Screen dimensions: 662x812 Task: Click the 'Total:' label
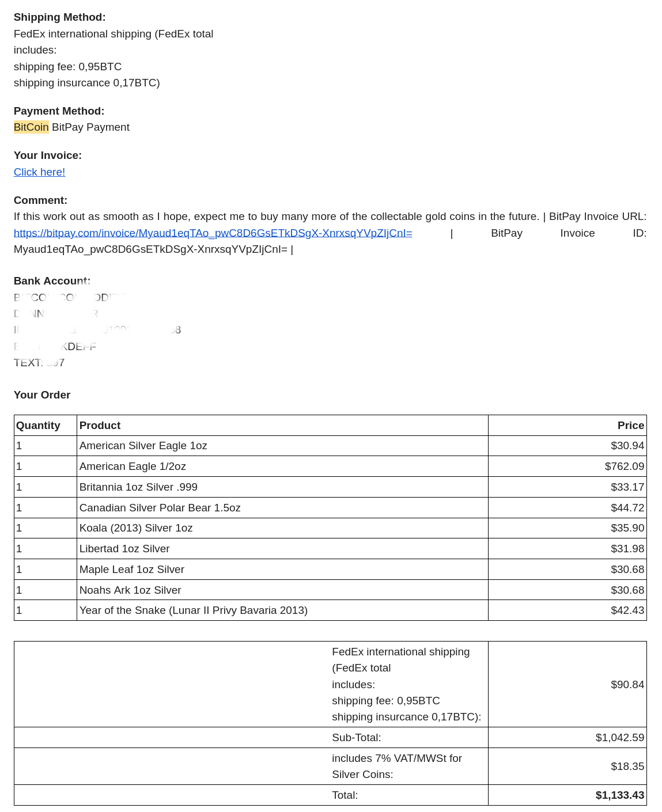pos(345,795)
